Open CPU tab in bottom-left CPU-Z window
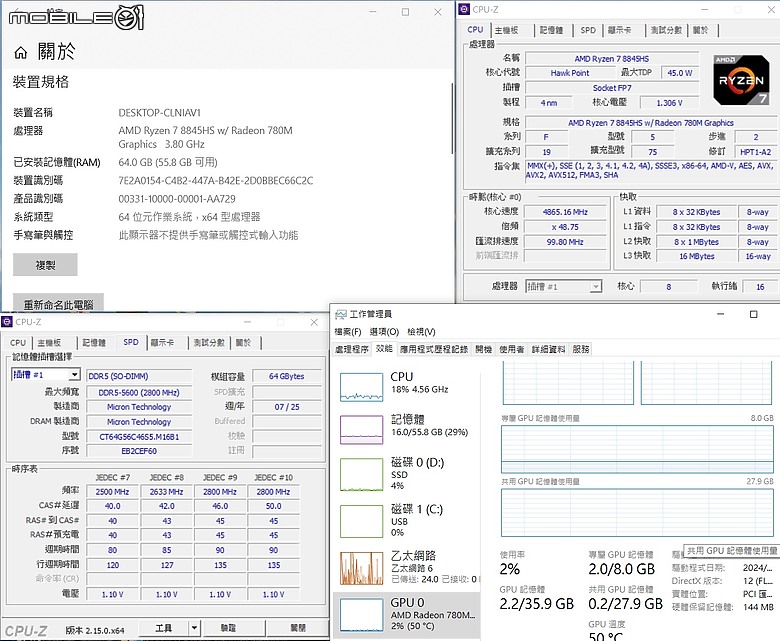Viewport: 780px width, 641px height. pyautogui.click(x=18, y=343)
